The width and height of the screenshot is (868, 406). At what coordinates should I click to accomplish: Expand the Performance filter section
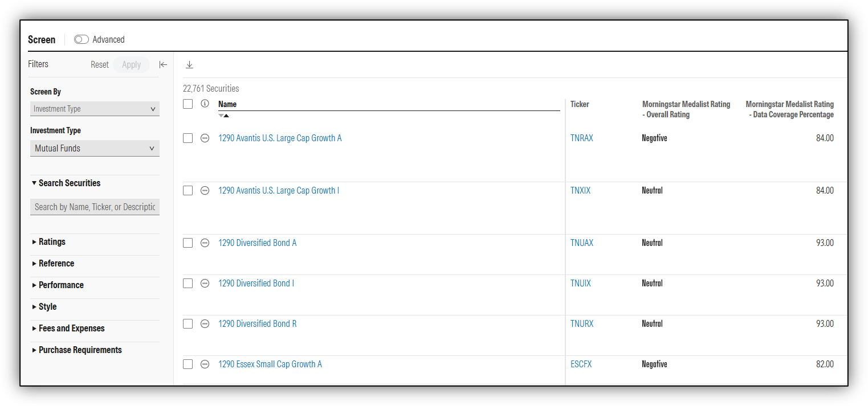click(58, 285)
